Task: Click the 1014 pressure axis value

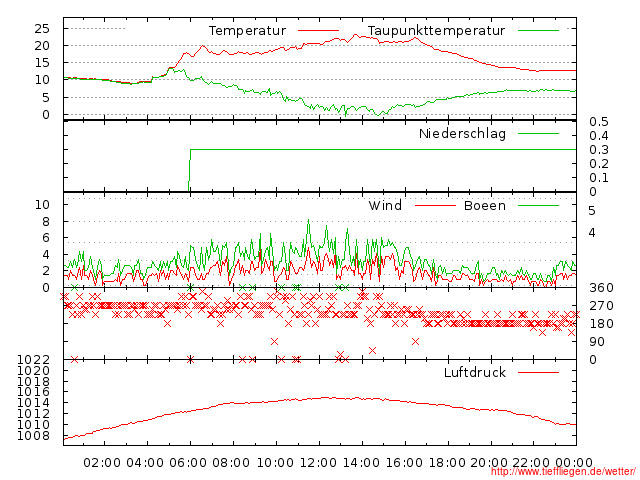Action: (33, 403)
